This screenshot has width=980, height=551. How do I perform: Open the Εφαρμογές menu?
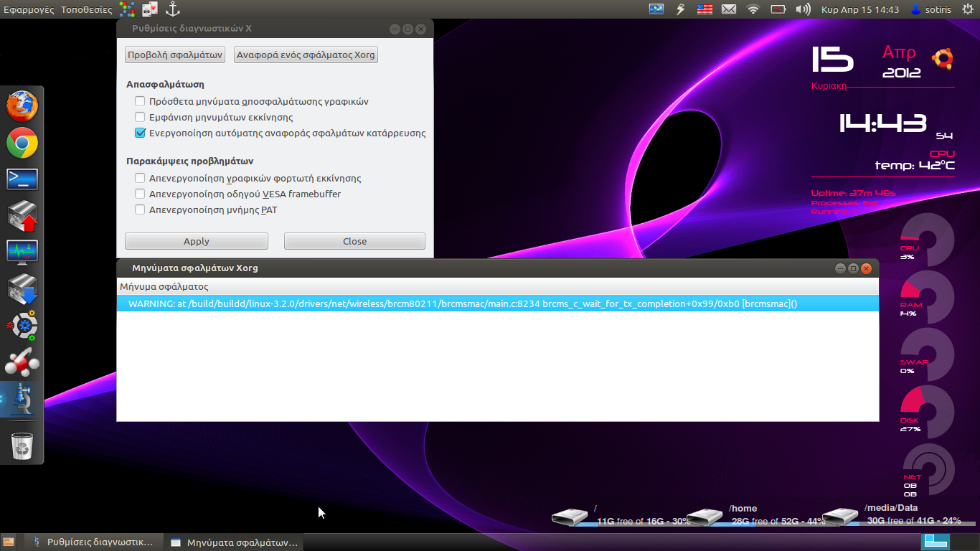pyautogui.click(x=29, y=10)
